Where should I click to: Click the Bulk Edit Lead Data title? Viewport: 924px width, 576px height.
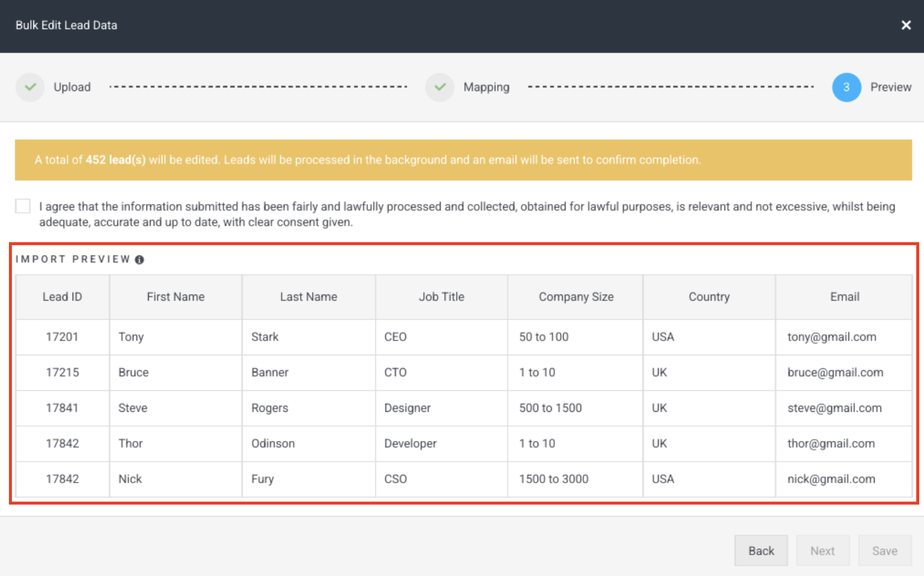point(67,25)
